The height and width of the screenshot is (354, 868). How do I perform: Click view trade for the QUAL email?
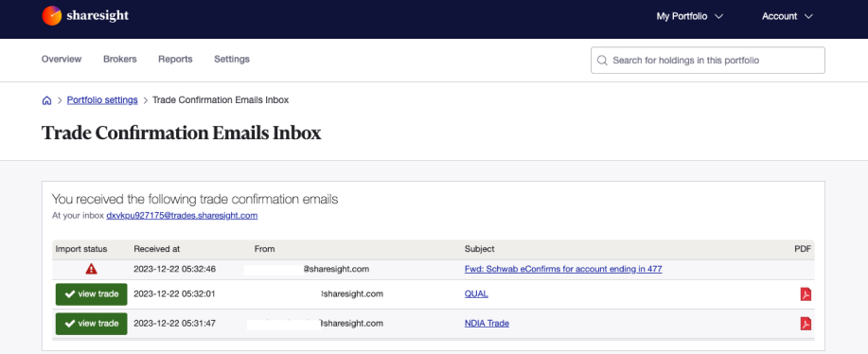click(91, 294)
